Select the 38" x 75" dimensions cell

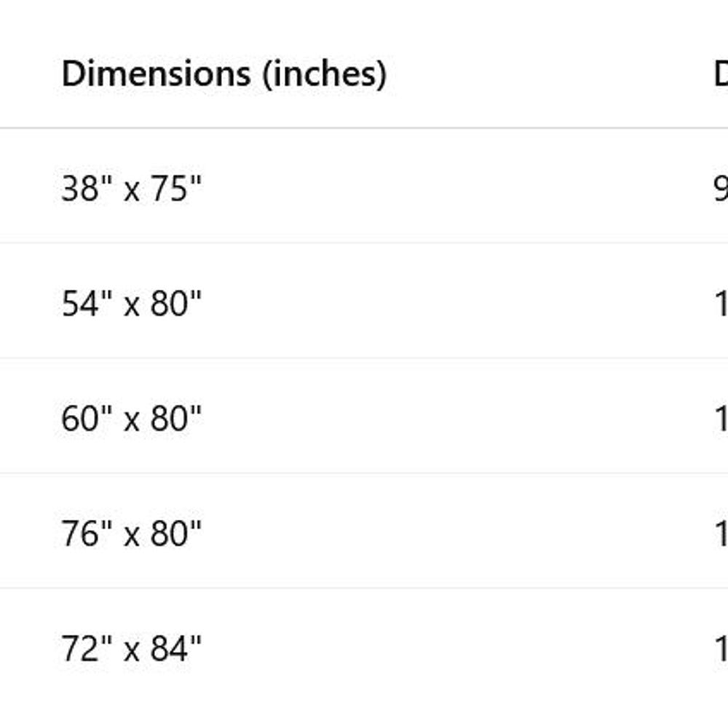(x=131, y=189)
